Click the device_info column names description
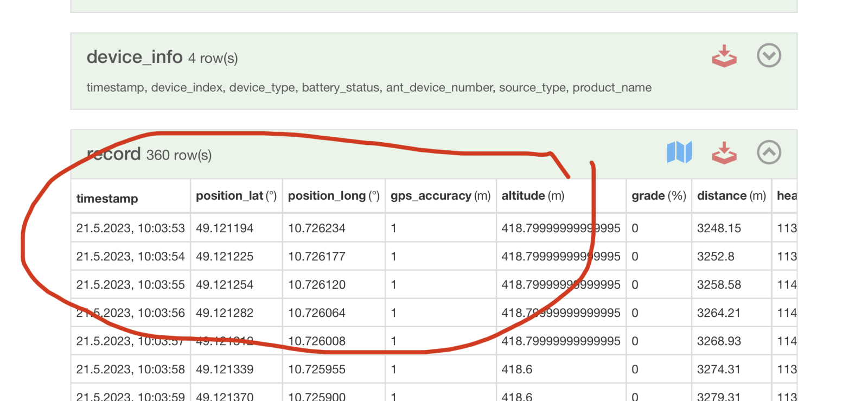This screenshot has width=868, height=401. click(369, 88)
